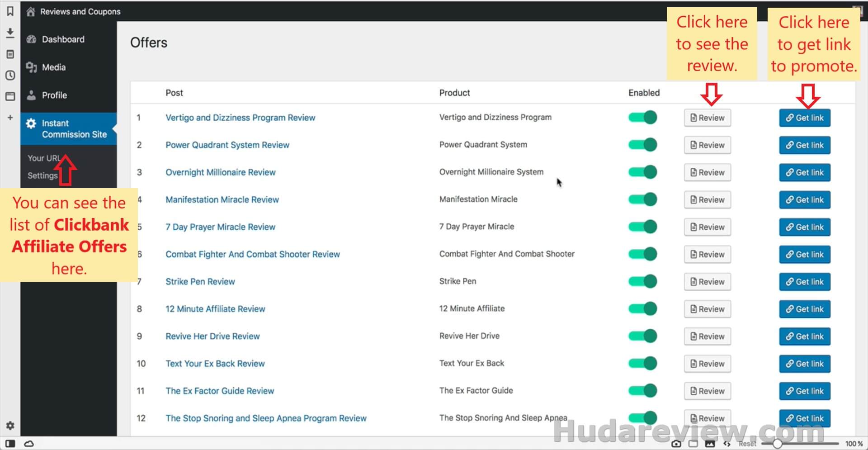Disable the Strike Pen offer toggle

point(642,281)
